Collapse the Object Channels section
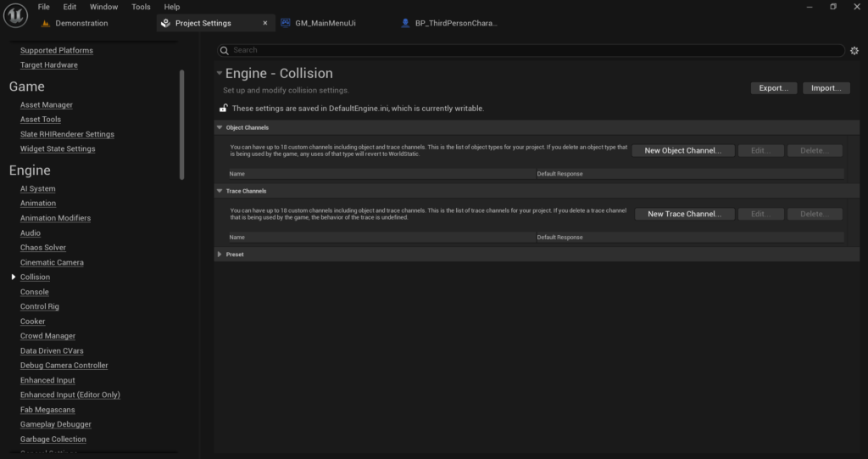The height and width of the screenshot is (459, 868). 220,127
